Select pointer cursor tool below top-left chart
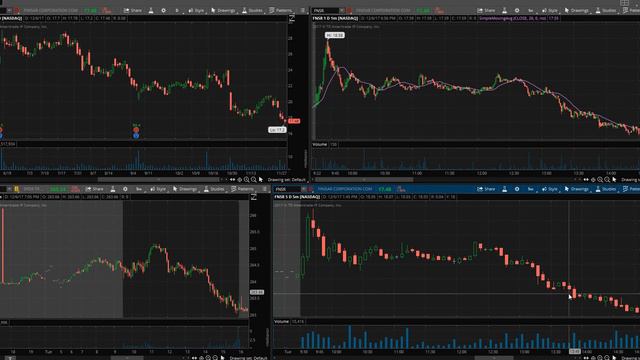Viewport: 640px width, 360px height. point(261,180)
